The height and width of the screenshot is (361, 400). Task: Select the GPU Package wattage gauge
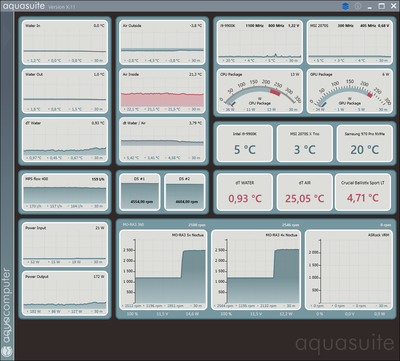349,91
